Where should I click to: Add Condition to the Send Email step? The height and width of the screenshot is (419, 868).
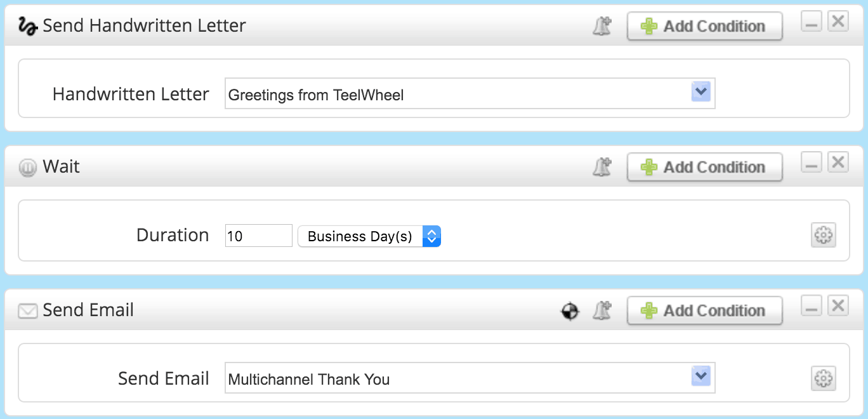pos(704,310)
